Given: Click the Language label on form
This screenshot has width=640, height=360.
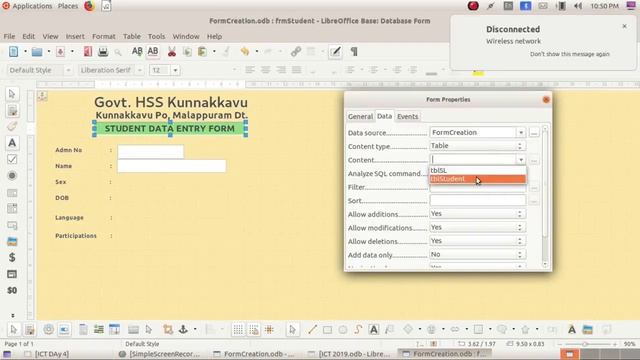Looking at the screenshot, I should pyautogui.click(x=69, y=218).
